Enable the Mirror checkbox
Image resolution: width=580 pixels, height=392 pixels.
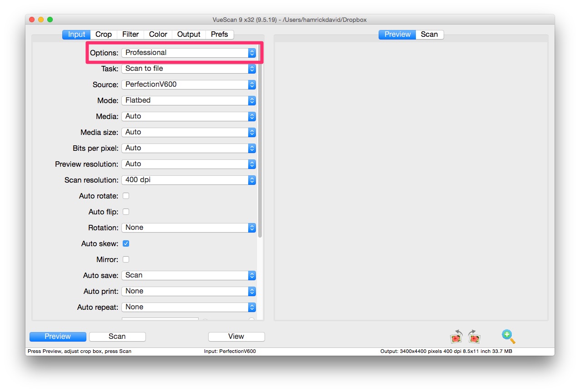pyautogui.click(x=126, y=259)
